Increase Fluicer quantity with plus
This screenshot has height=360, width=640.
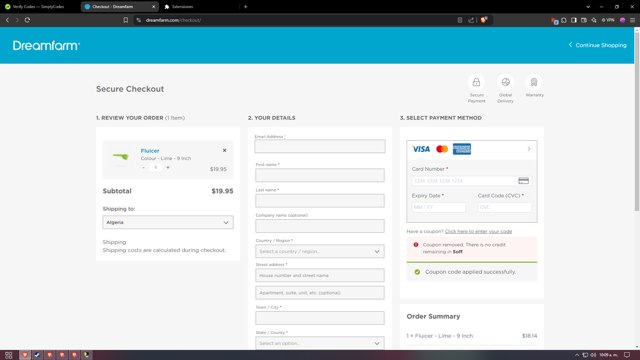pos(168,167)
